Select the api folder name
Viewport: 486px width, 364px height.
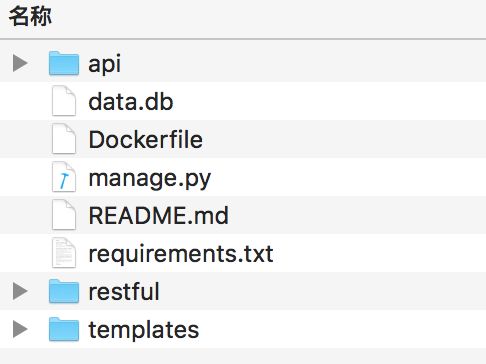[104, 64]
